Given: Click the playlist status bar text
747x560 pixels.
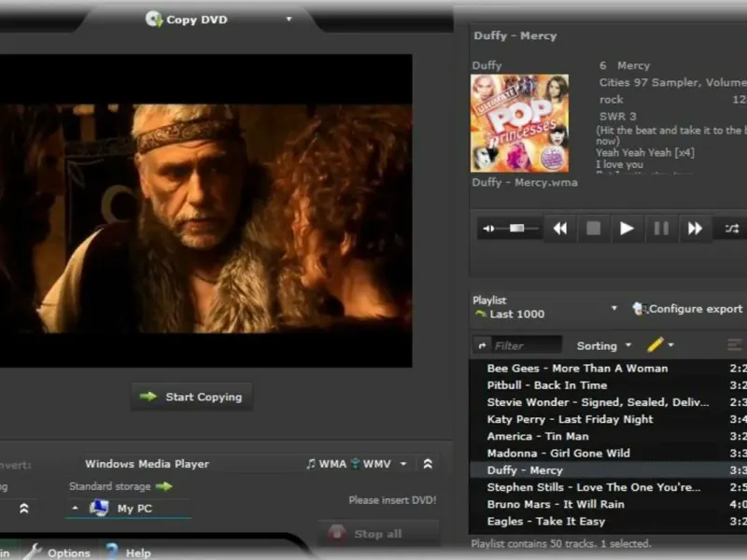Looking at the screenshot, I should click(561, 544).
